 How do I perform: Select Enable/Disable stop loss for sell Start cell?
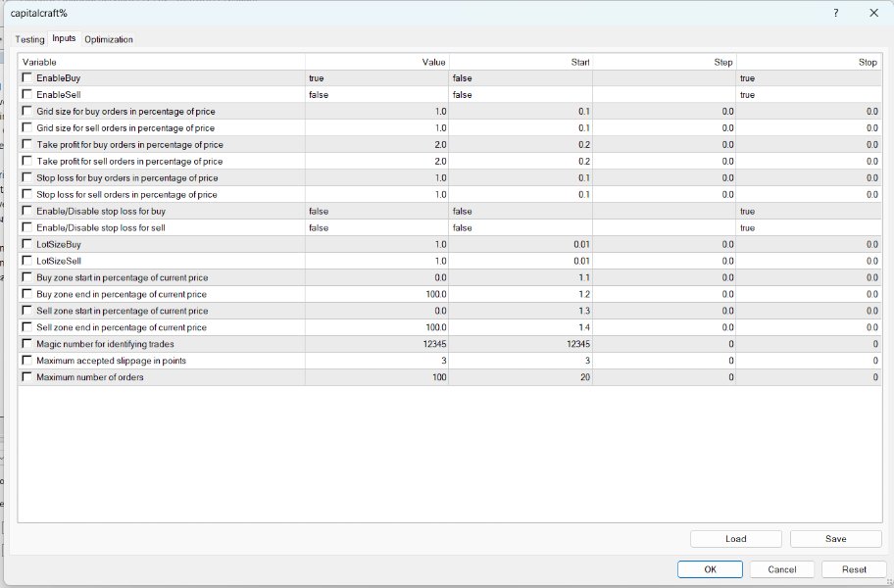(x=521, y=227)
